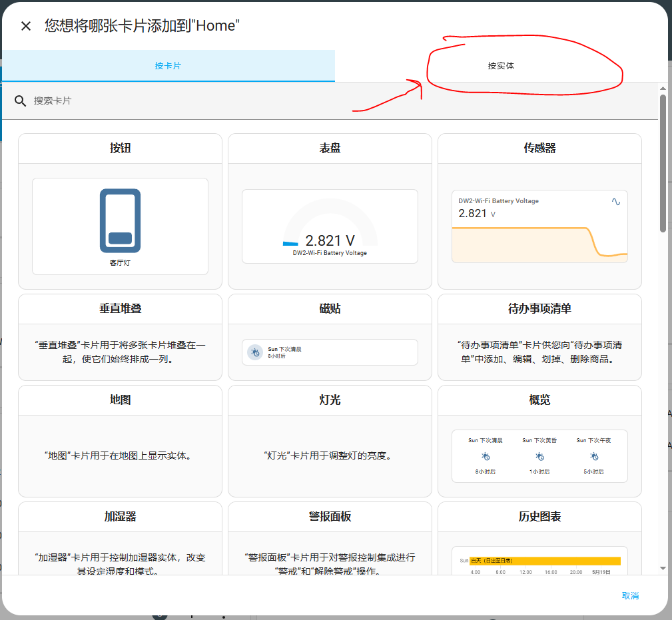Click the sensor graph wave icon

tap(616, 201)
